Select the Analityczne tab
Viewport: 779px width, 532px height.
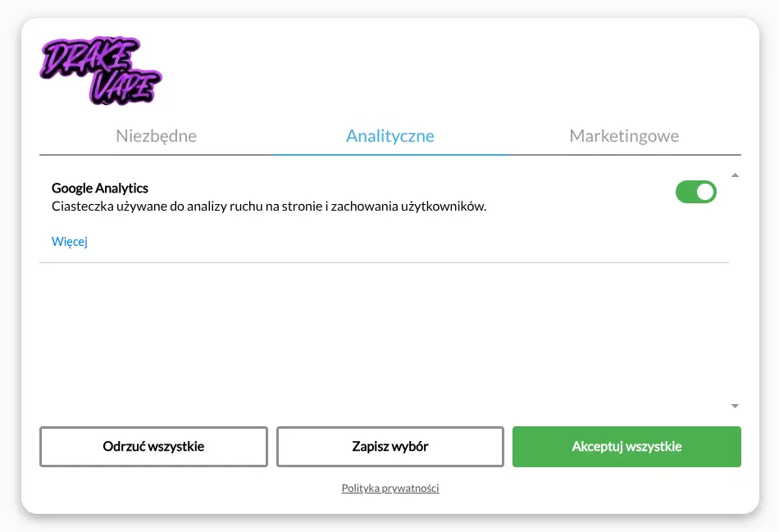pyautogui.click(x=389, y=136)
